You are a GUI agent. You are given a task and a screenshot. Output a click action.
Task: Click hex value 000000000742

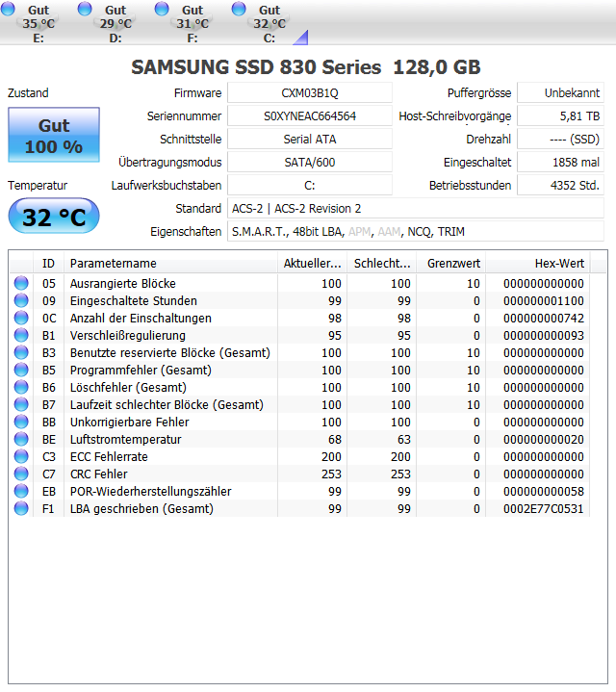click(x=544, y=319)
